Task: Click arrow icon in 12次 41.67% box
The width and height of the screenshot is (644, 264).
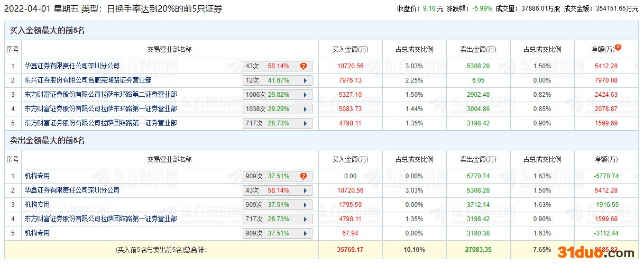Action: (x=305, y=80)
